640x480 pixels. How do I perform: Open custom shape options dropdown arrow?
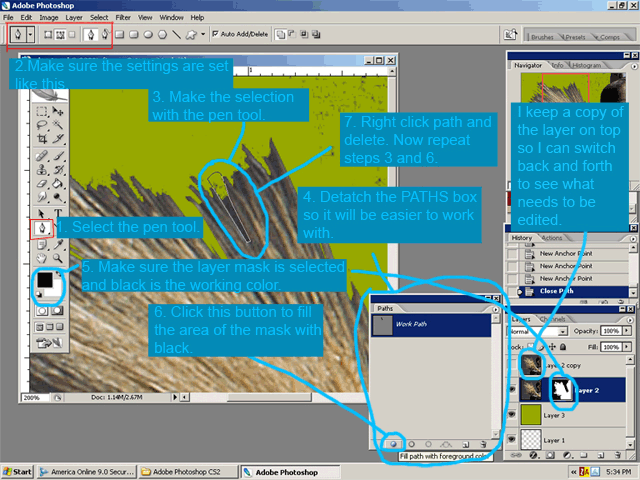click(x=203, y=34)
